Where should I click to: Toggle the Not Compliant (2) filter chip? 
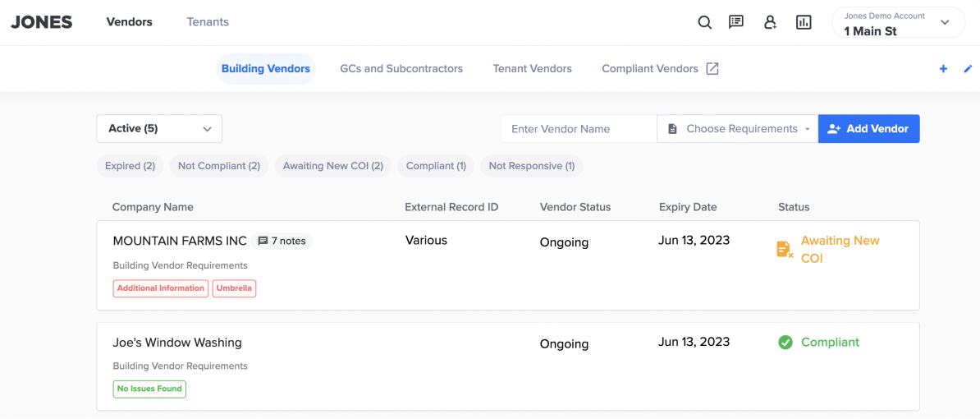coord(218,166)
